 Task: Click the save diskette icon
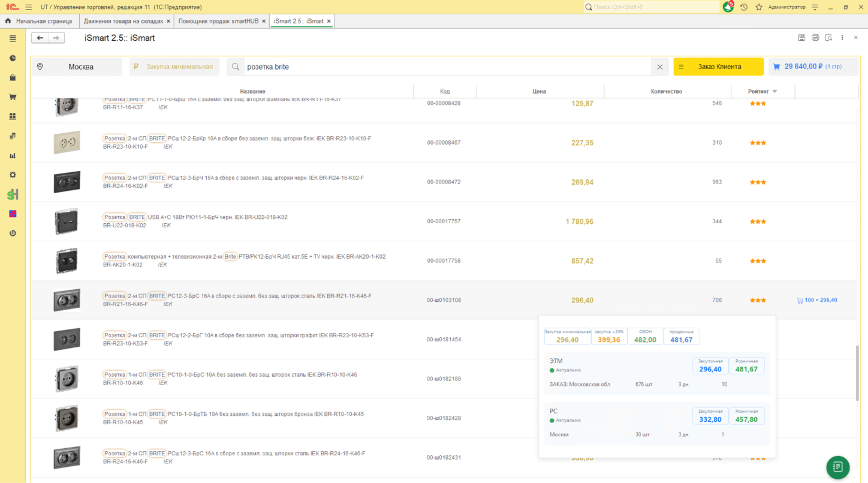tap(801, 38)
